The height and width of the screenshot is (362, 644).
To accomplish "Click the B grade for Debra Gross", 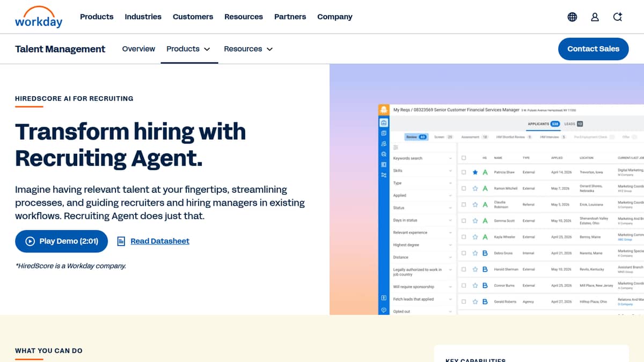I will pyautogui.click(x=485, y=253).
